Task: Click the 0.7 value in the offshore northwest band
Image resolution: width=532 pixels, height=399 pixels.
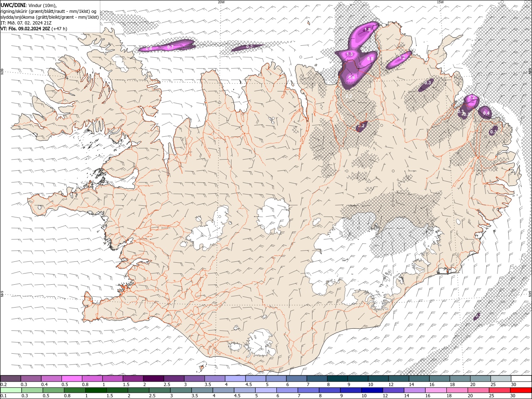Action: coord(170,47)
